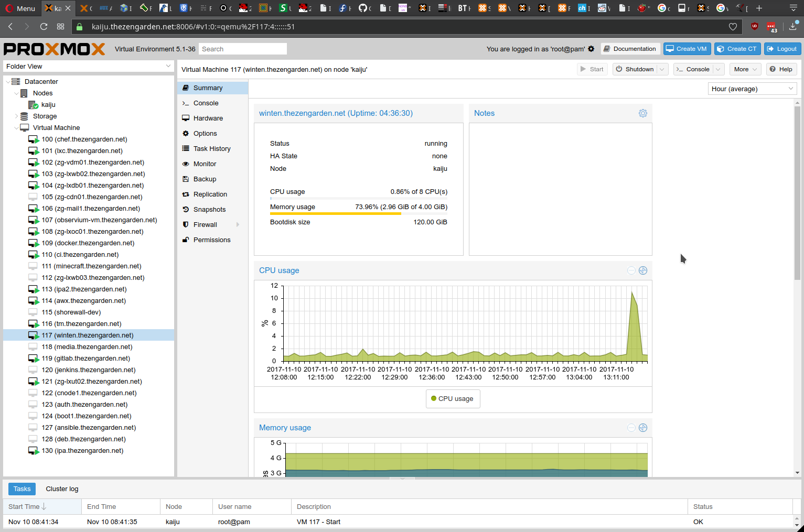This screenshot has width=804, height=532.
Task: Click the Proxmox Search field
Action: pos(243,49)
